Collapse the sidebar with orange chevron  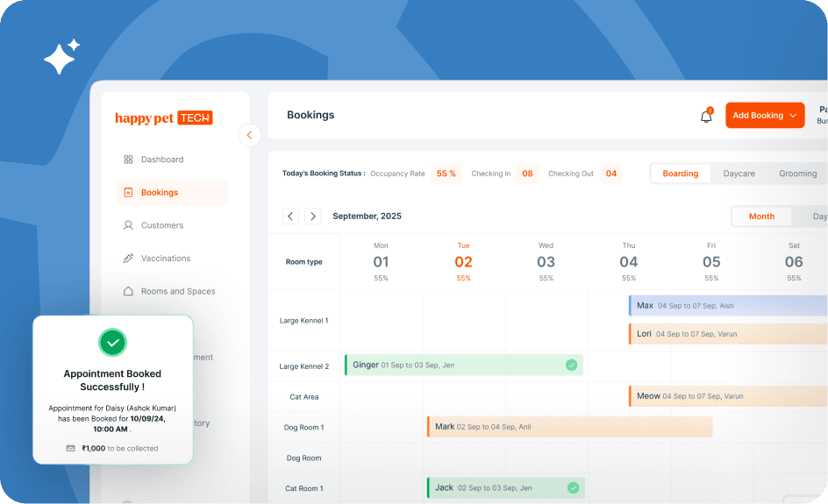[x=249, y=135]
